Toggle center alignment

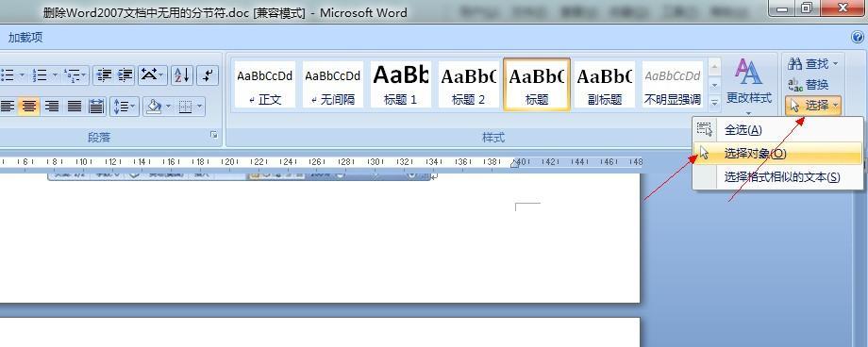tap(29, 107)
